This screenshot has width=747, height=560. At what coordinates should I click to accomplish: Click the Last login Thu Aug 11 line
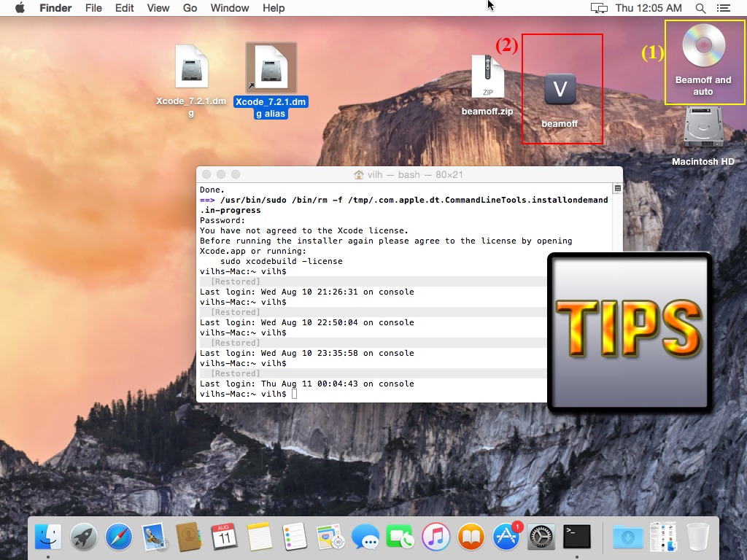pyautogui.click(x=307, y=384)
